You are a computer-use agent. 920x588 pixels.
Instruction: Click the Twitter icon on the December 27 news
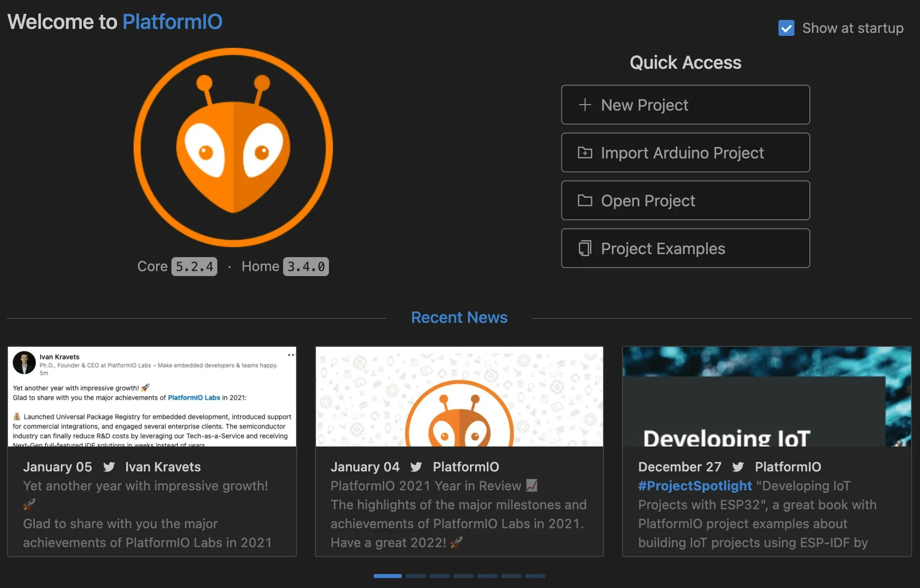pyautogui.click(x=738, y=467)
